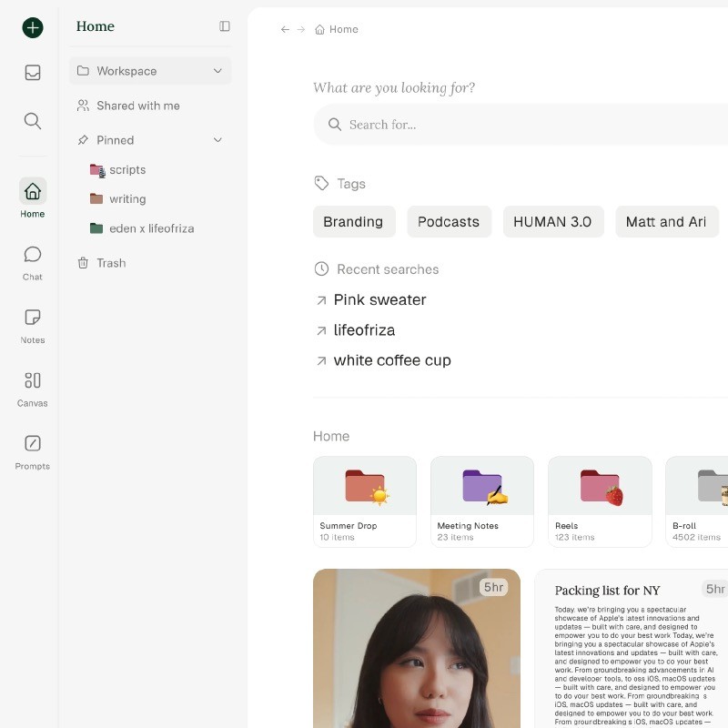Click the green plus create button
Viewport: 728px width, 728px height.
pyautogui.click(x=33, y=28)
